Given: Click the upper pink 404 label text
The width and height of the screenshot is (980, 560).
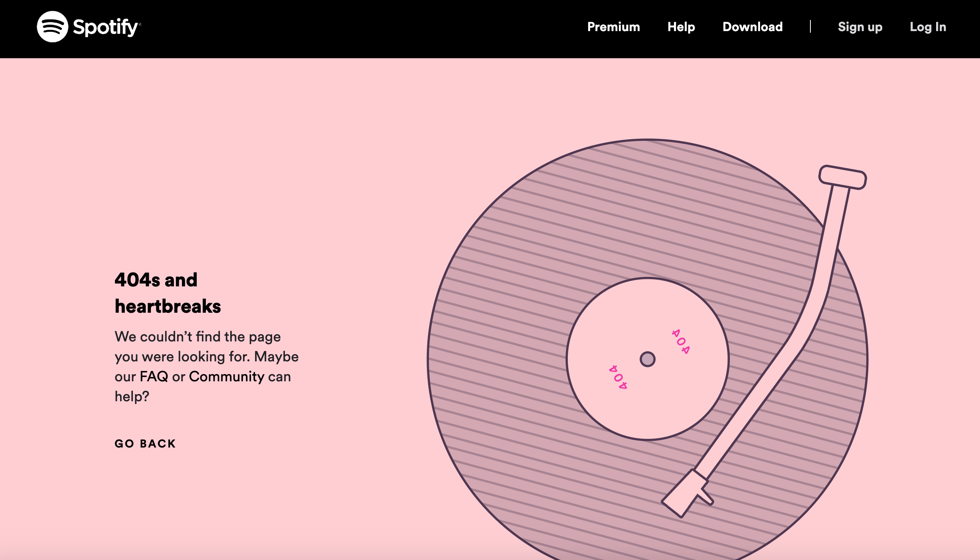Looking at the screenshot, I should (681, 342).
